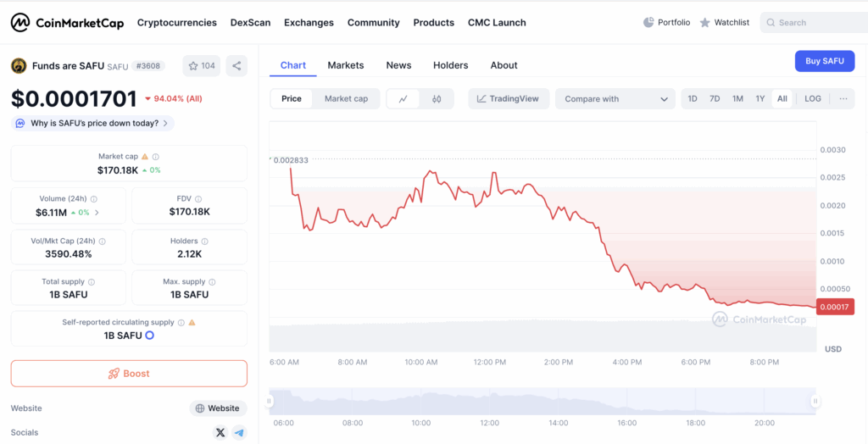Add SAFU to watchlist with star icon

202,66
